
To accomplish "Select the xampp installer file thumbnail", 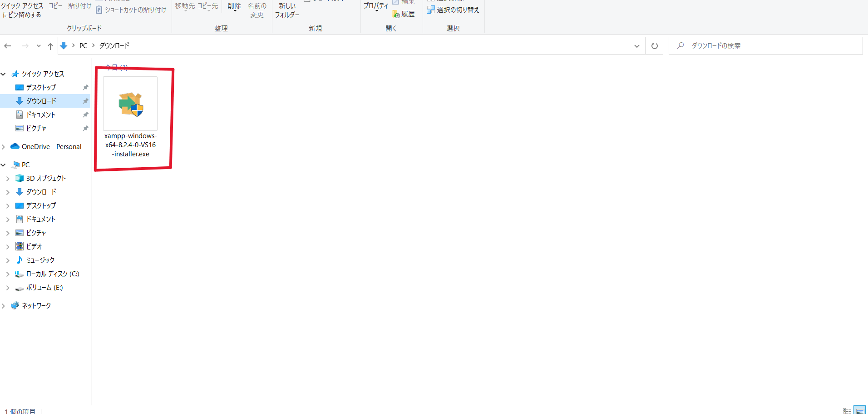I will (x=131, y=104).
